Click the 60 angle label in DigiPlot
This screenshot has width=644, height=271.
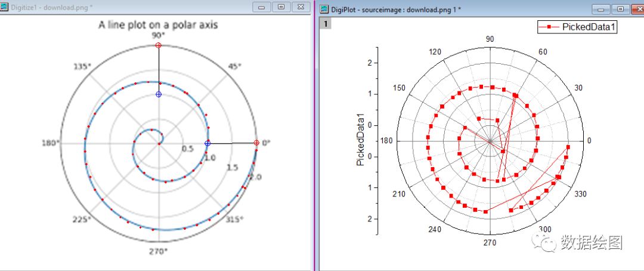543,52
